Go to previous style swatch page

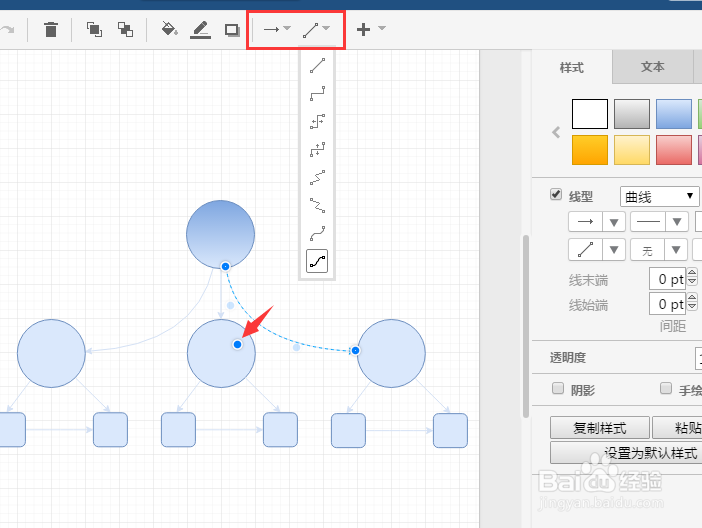tap(556, 132)
